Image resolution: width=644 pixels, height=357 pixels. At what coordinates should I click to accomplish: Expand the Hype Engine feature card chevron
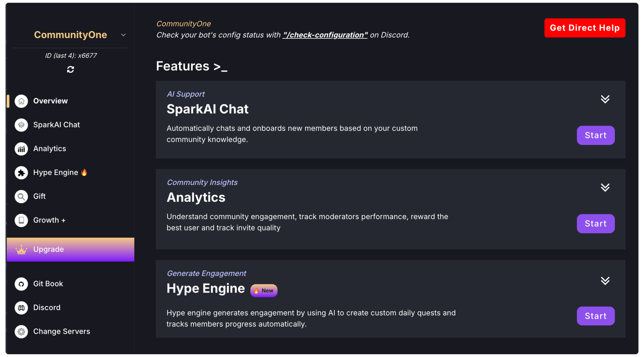605,281
